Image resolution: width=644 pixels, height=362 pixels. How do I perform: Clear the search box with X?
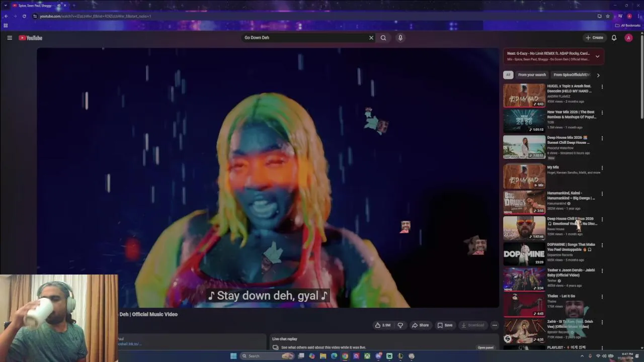click(371, 38)
